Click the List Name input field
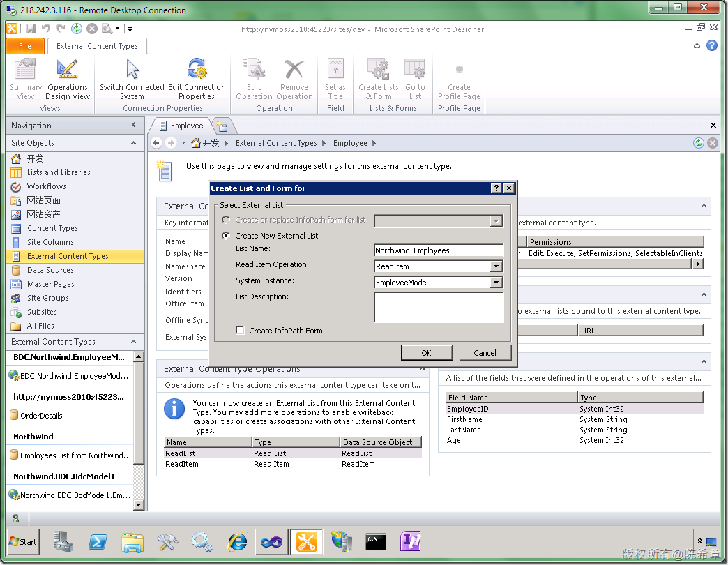 tap(439, 250)
